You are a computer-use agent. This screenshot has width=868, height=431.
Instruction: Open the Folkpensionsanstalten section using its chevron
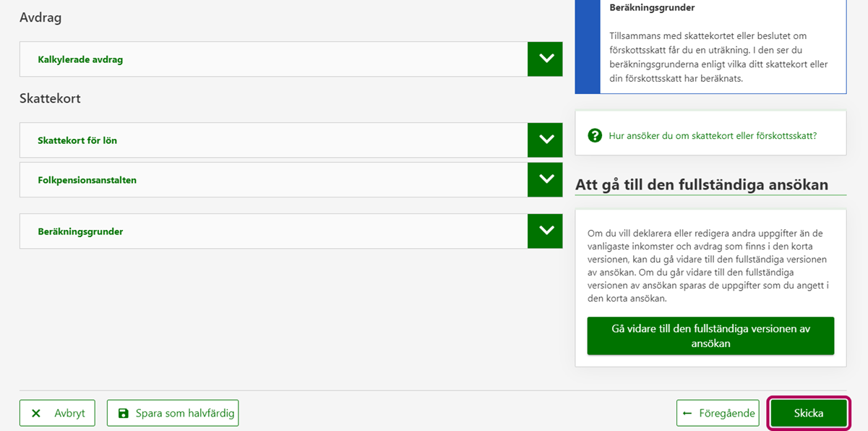(545, 179)
